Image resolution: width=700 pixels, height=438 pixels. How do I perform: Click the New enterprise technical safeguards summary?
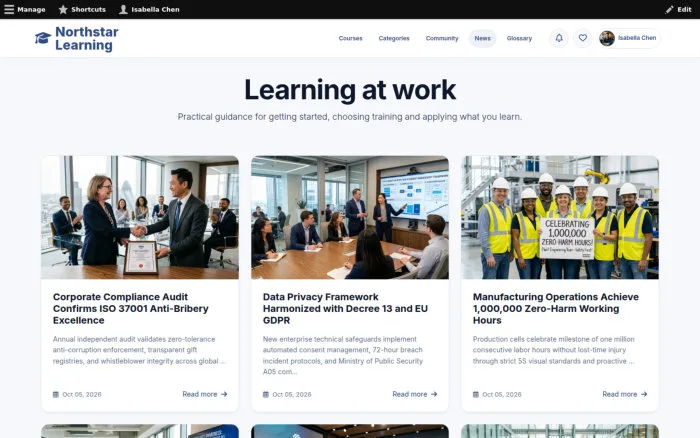click(x=343, y=355)
